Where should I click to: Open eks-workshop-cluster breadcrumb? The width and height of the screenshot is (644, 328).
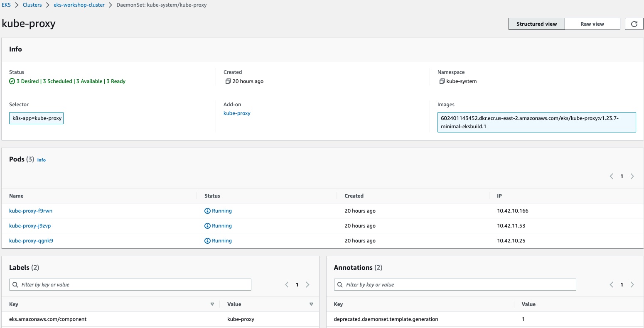point(79,5)
